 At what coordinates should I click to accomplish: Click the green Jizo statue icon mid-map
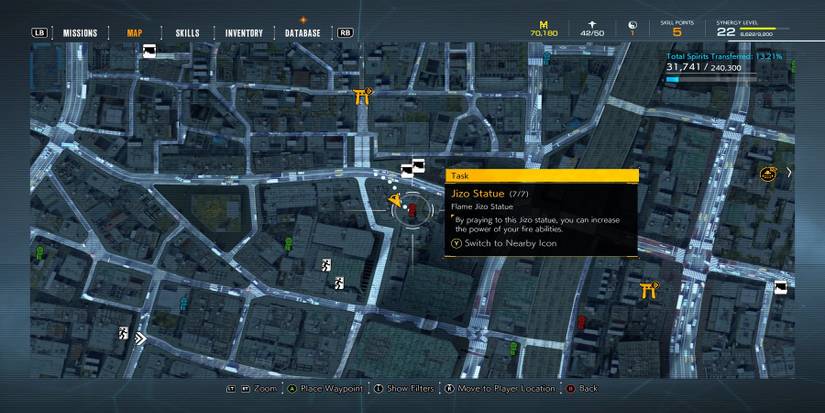[288, 244]
